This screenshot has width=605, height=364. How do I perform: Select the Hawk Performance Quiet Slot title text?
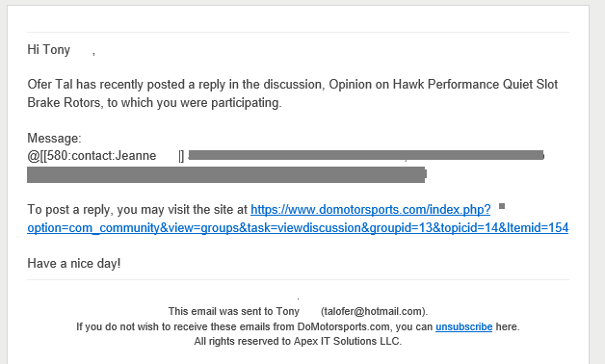(x=475, y=84)
